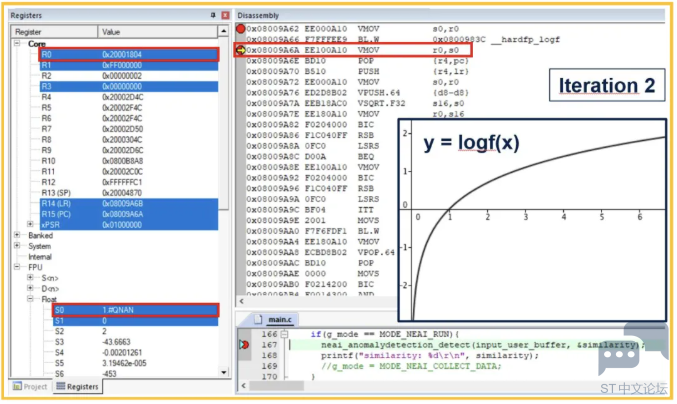Expand the xPSR register
This screenshot has height=404, width=677.
point(30,224)
